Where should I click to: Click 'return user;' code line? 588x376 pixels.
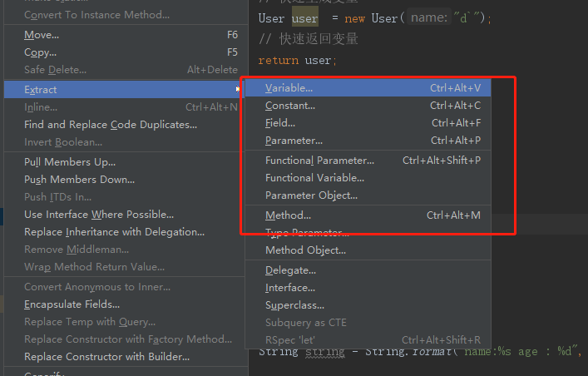(x=298, y=60)
